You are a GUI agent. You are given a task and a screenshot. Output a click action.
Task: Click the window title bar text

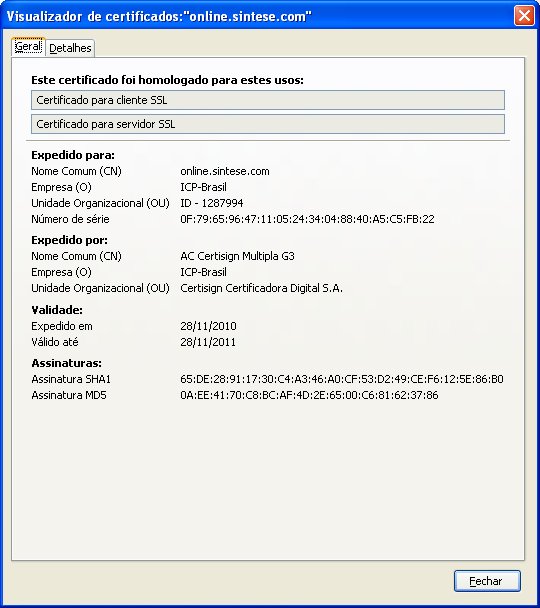pyautogui.click(x=159, y=16)
